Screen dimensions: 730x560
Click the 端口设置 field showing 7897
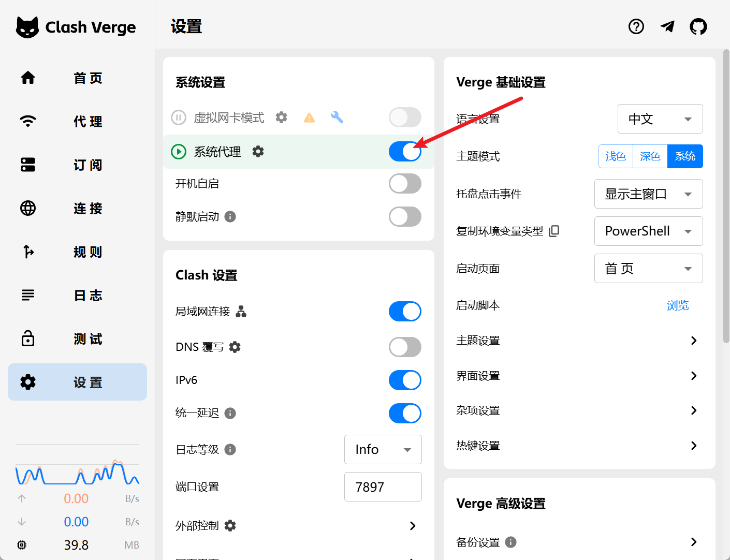click(383, 487)
